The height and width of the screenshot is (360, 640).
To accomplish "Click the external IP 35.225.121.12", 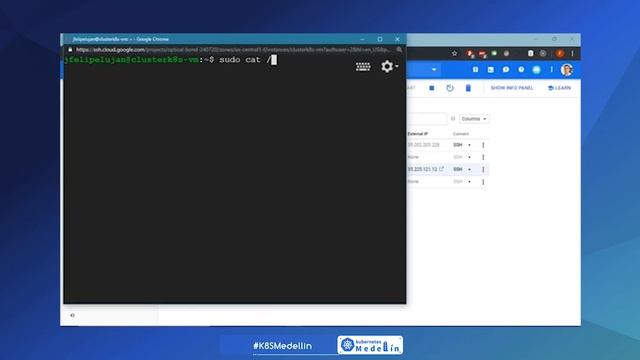I will click(422, 169).
